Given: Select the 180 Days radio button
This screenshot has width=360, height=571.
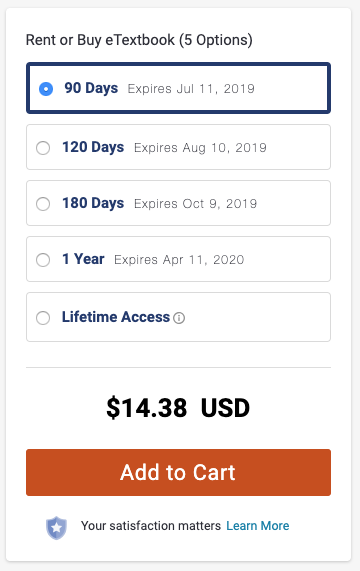Looking at the screenshot, I should click(x=43, y=204).
